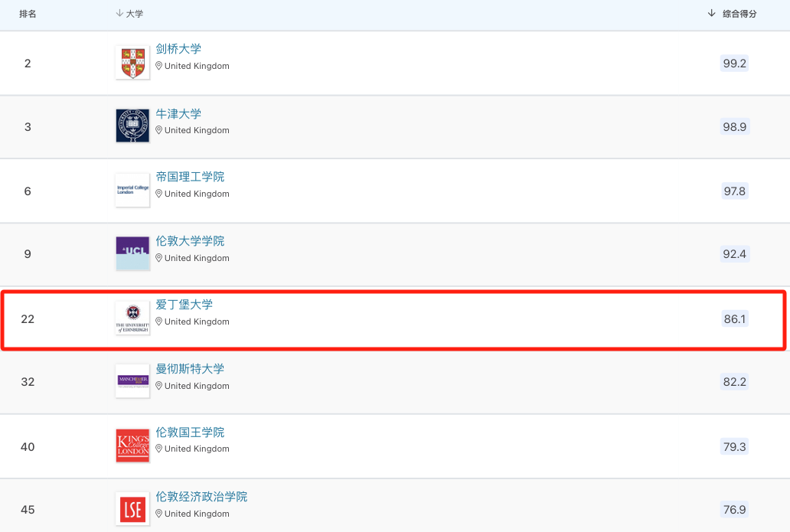Viewport: 790px width, 532px height.
Task: Click the location pin under 剑桥大学
Action: tap(158, 66)
